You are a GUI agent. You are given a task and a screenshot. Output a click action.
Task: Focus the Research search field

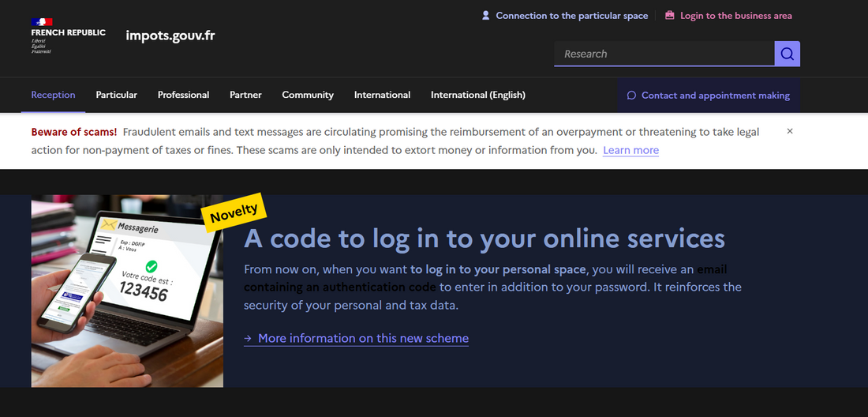click(x=663, y=54)
